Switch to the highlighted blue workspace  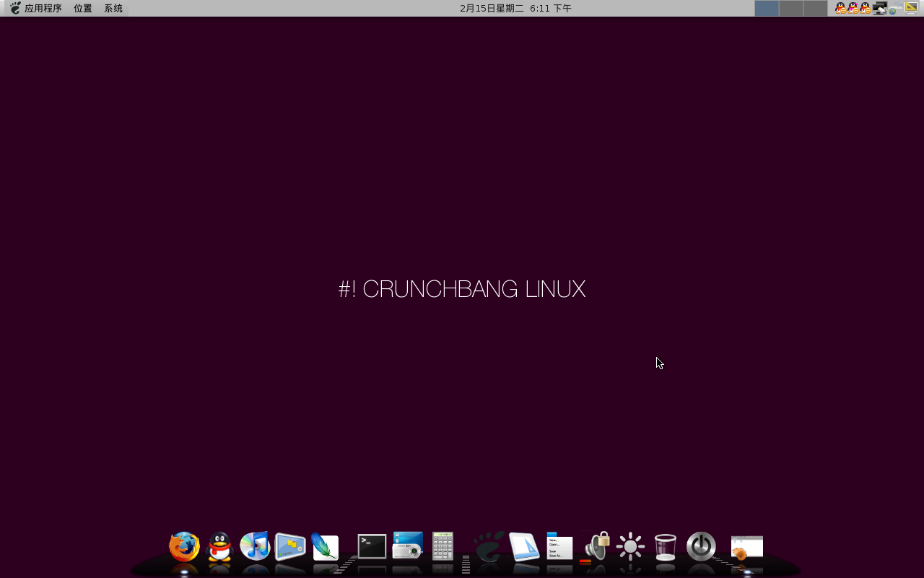pos(767,9)
